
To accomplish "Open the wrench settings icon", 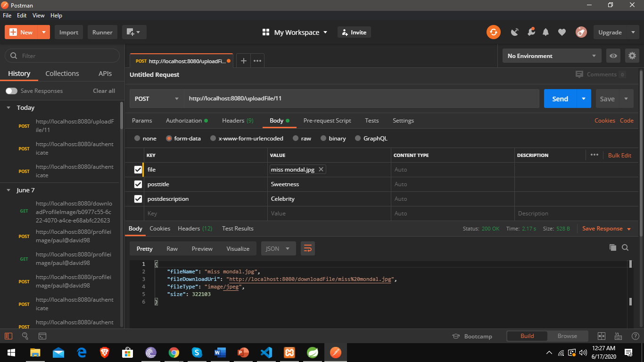I will [531, 32].
